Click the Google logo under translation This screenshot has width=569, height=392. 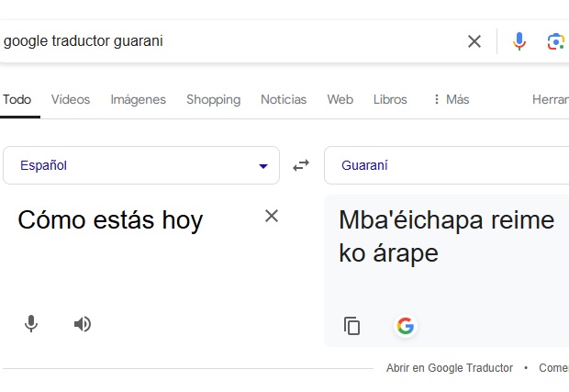tap(405, 326)
